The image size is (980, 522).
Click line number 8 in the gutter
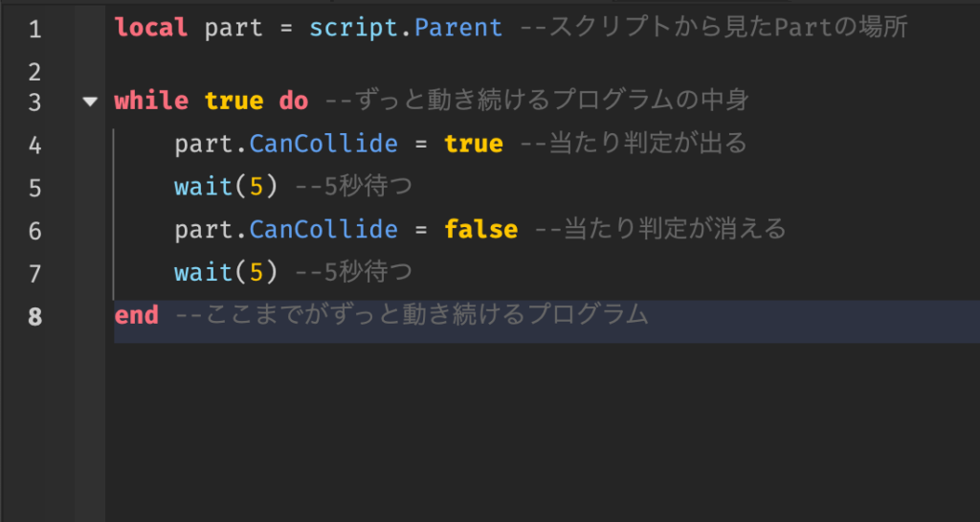point(34,315)
